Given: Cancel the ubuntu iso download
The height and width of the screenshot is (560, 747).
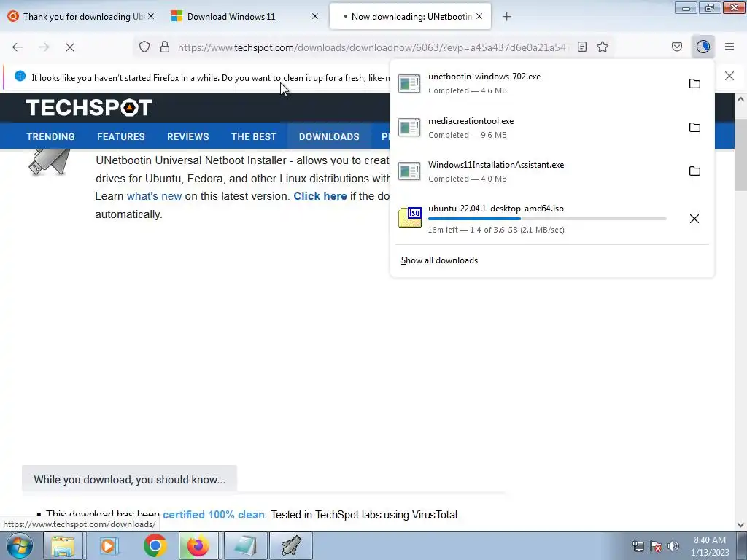Looking at the screenshot, I should 694,219.
